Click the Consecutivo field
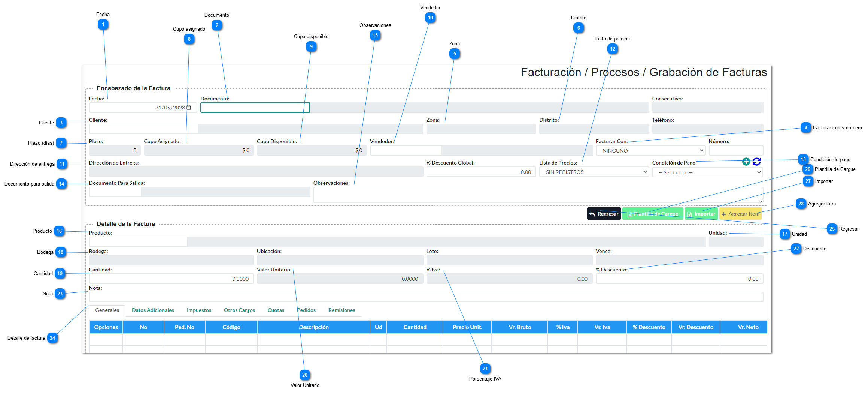 707,108
